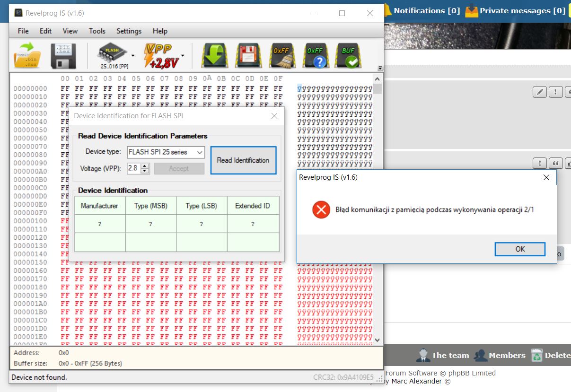Open forum notifications with the bell icon
The width and height of the screenshot is (571, 392).
pyautogui.click(x=387, y=10)
